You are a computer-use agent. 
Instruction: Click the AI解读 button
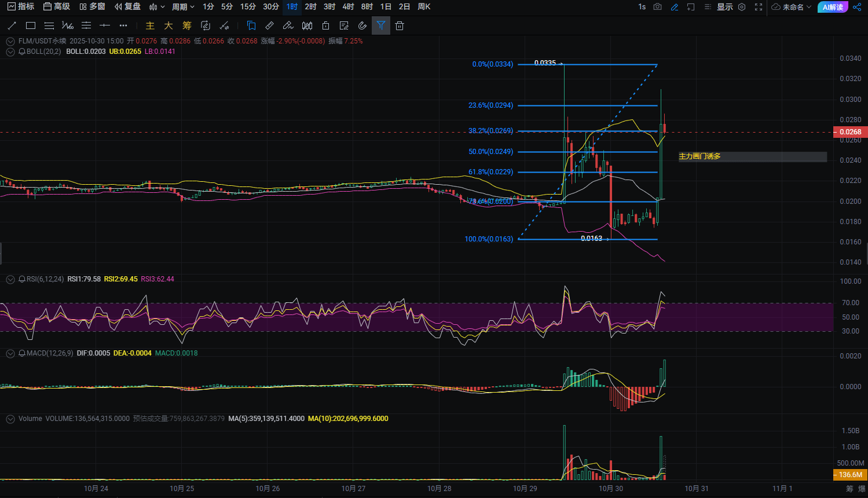[x=833, y=7]
